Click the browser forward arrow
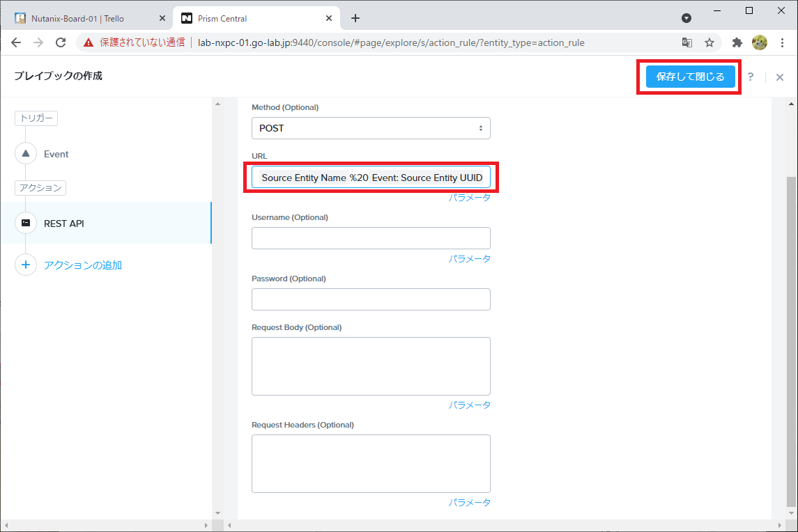The image size is (798, 532). coord(38,42)
